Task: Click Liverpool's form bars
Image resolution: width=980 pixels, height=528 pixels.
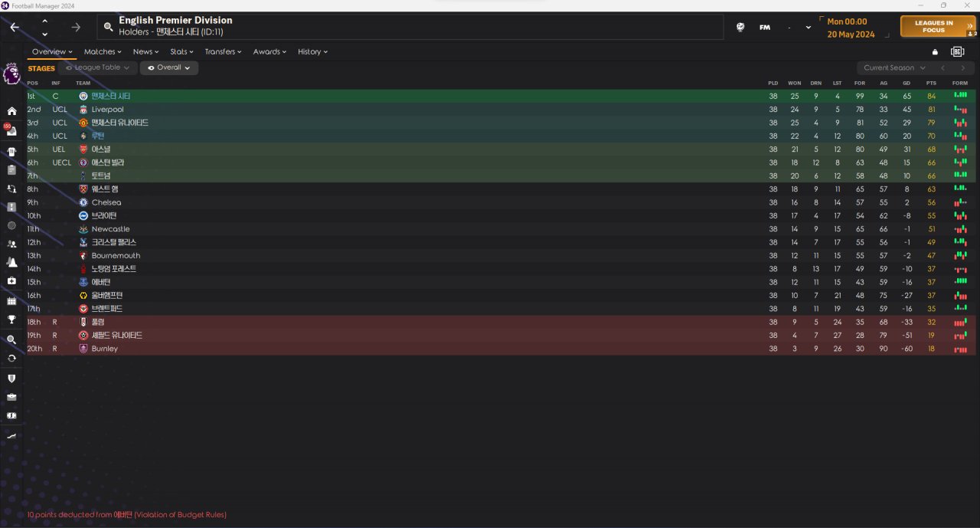Action: click(x=960, y=110)
